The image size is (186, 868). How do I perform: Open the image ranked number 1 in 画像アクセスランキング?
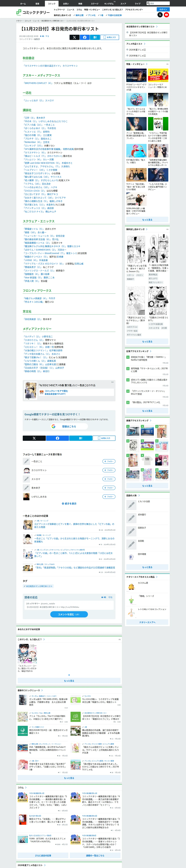(133, 431)
